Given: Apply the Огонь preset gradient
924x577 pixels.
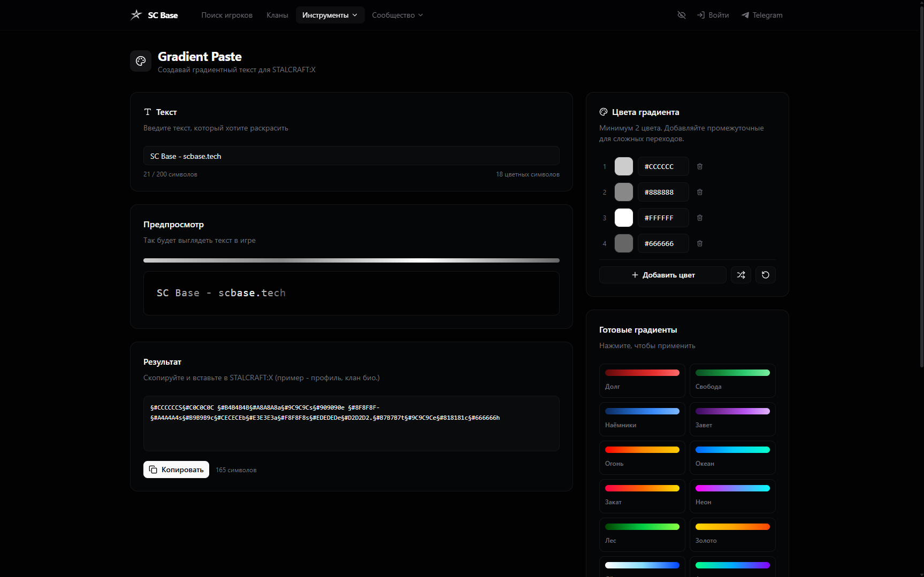Looking at the screenshot, I should 642,458.
